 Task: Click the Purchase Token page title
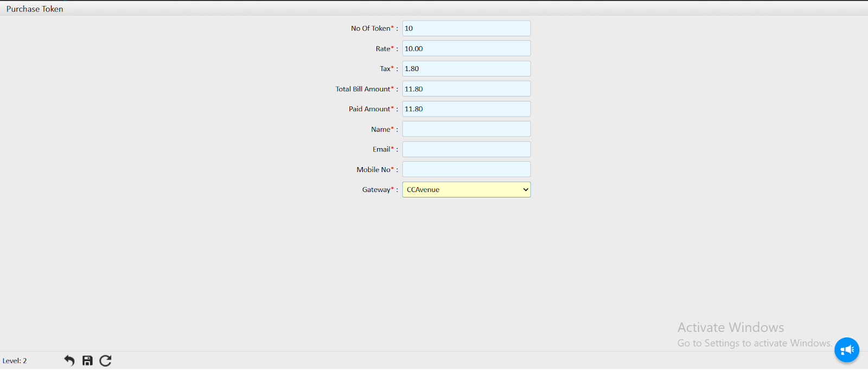point(35,9)
